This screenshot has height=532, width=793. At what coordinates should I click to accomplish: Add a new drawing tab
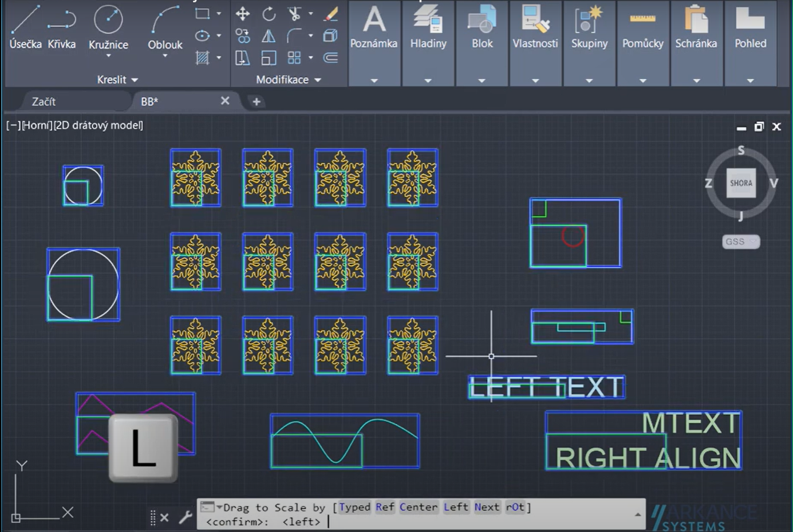pyautogui.click(x=257, y=102)
